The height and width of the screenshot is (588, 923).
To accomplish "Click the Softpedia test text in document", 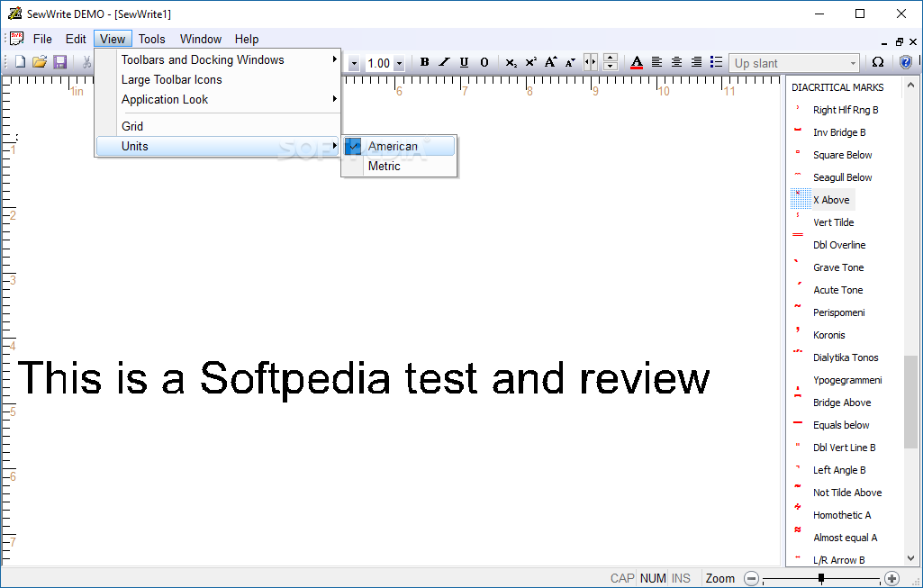I will [364, 378].
